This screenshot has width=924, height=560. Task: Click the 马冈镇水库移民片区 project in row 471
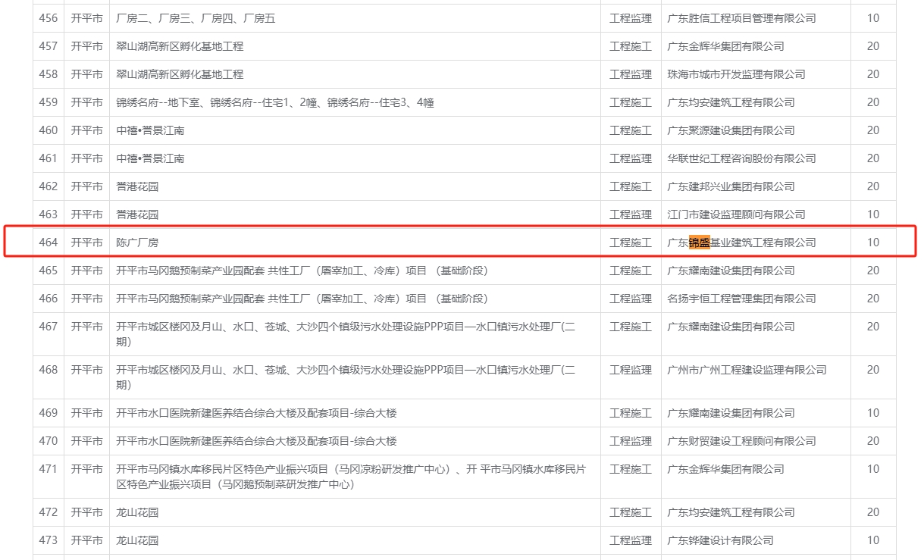pyautogui.click(x=351, y=477)
